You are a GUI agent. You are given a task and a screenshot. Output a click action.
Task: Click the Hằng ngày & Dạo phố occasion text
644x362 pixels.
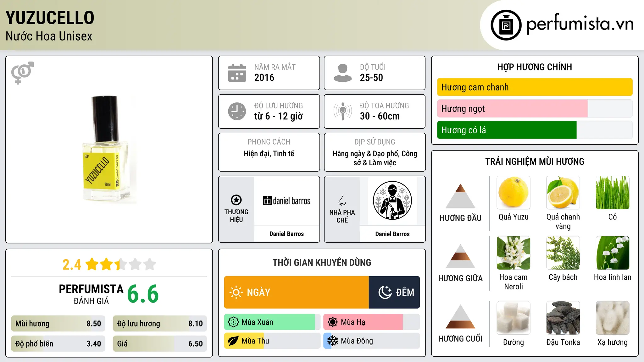pyautogui.click(x=375, y=158)
